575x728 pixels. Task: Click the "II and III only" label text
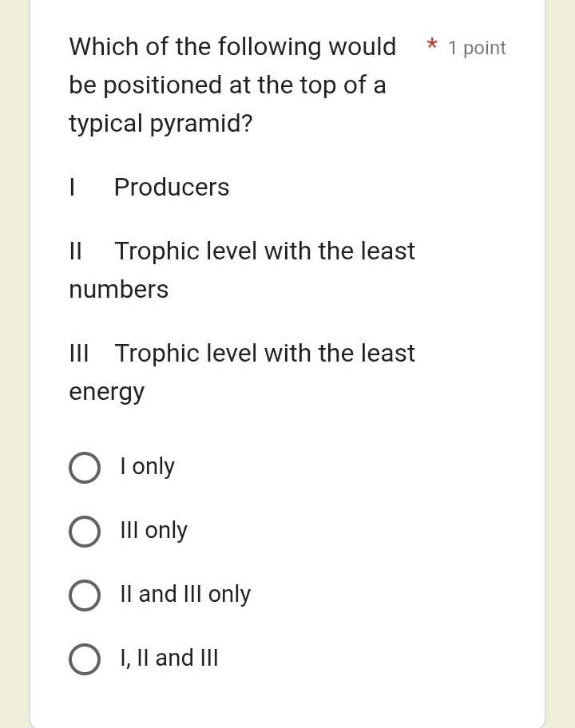pos(185,595)
